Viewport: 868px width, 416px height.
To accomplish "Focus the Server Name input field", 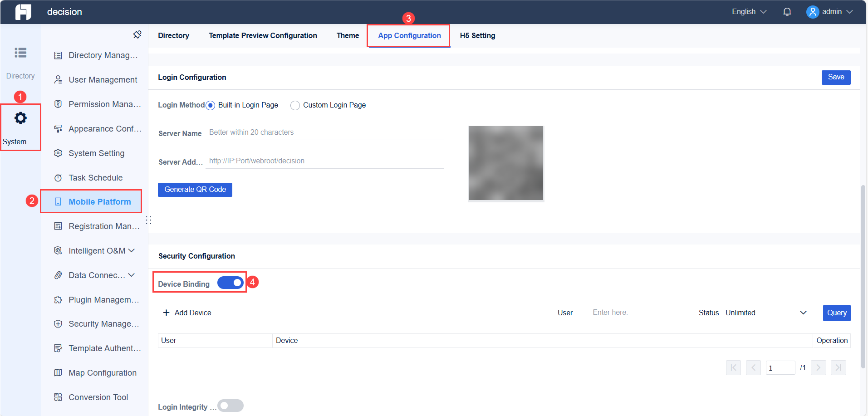I will (324, 132).
